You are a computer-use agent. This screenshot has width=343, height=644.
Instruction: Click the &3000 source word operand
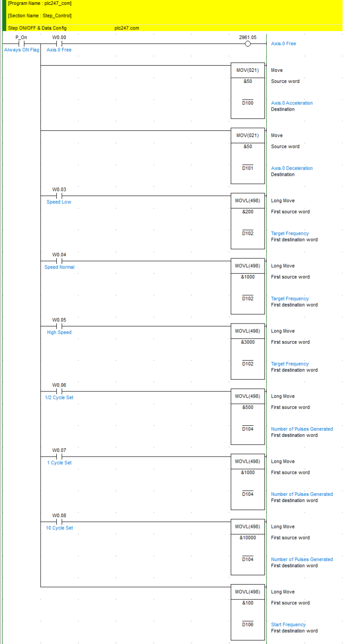(247, 342)
